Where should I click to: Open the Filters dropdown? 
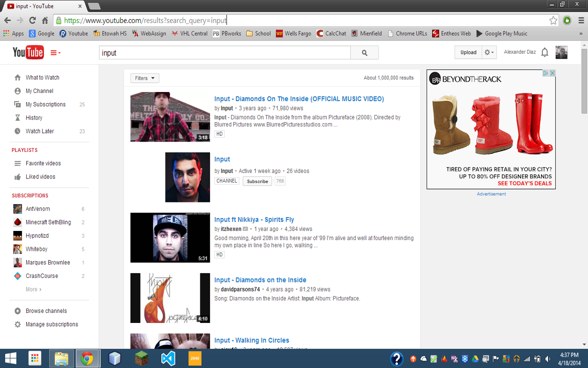pyautogui.click(x=145, y=78)
